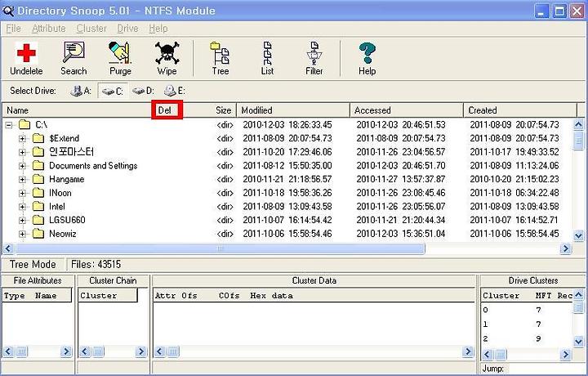The width and height of the screenshot is (588, 376).
Task: Sort by the Modified column header
Action: coord(293,110)
